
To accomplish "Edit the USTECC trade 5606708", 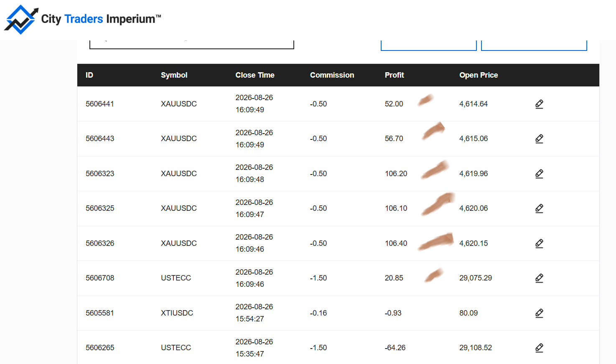I will (539, 278).
